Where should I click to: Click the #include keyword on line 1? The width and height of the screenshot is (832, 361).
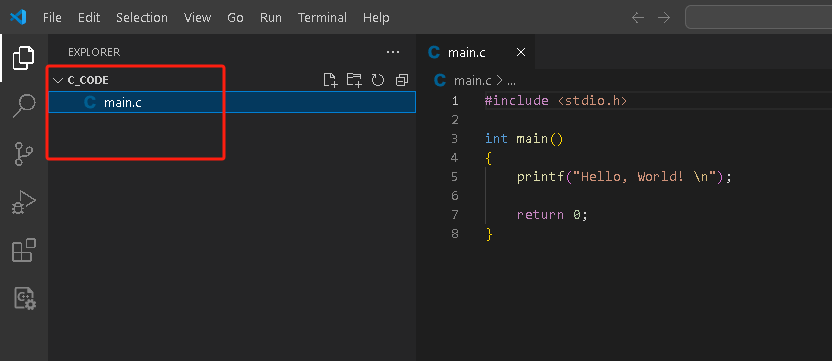tap(517, 100)
